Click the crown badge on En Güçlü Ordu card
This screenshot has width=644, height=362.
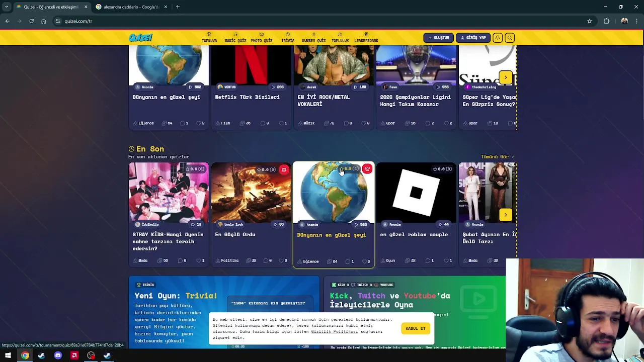(284, 169)
